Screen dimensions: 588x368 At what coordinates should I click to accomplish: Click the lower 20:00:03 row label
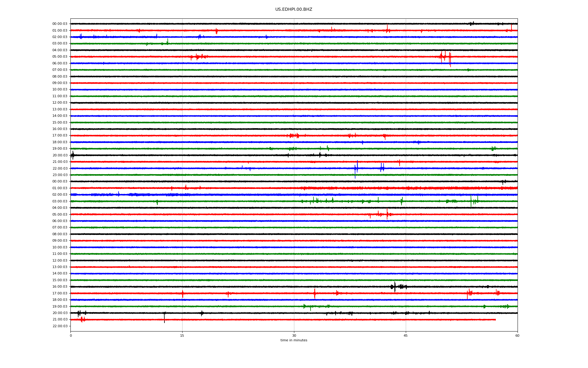click(x=60, y=313)
